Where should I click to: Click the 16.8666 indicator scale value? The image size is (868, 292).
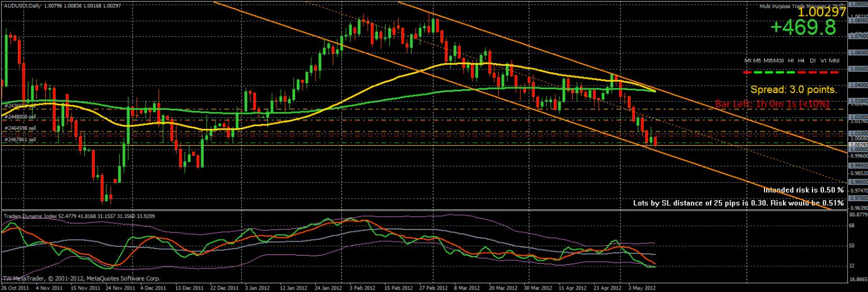858,279
